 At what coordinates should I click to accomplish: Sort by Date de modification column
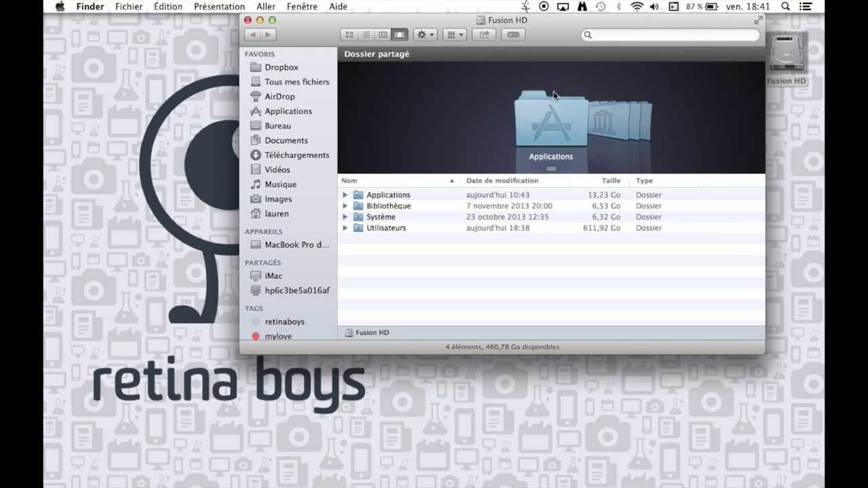coord(514,181)
